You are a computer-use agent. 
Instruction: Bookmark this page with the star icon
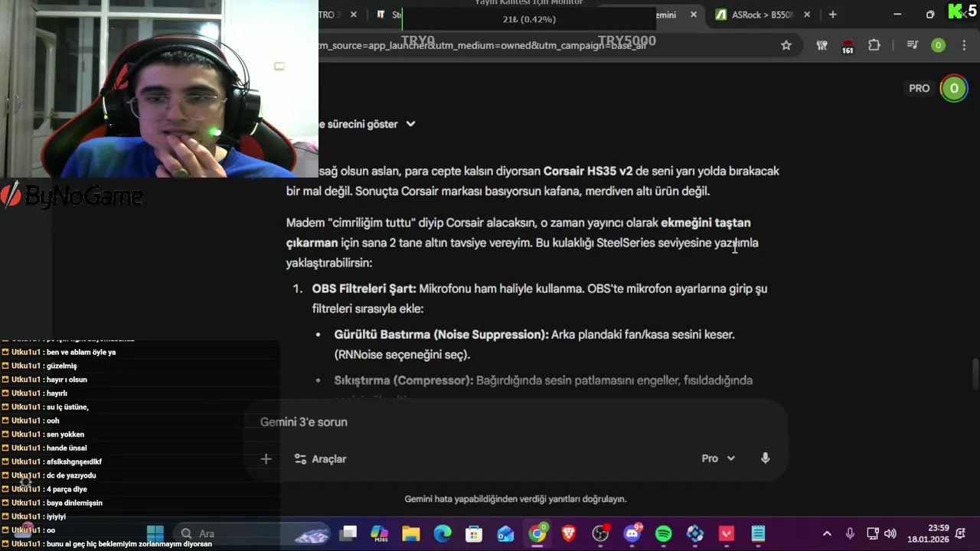pyautogui.click(x=786, y=45)
